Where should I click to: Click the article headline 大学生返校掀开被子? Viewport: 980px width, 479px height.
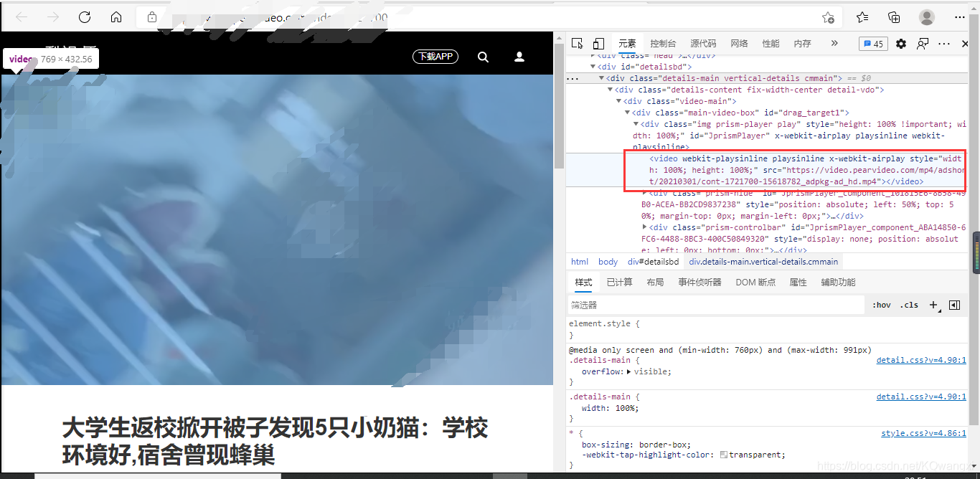275,441
